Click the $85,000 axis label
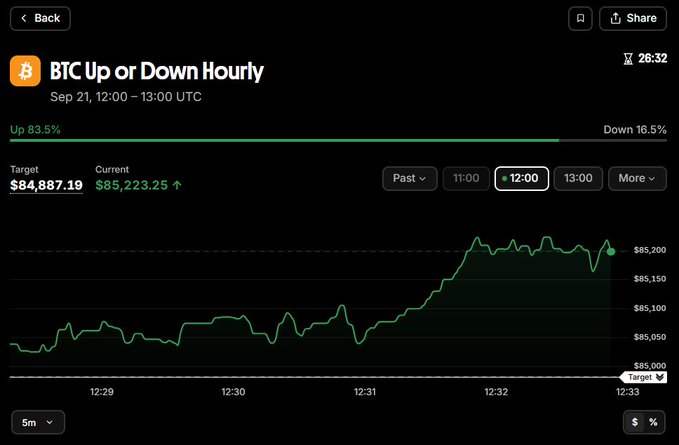Screen dimensions: 679x445 point(650,366)
